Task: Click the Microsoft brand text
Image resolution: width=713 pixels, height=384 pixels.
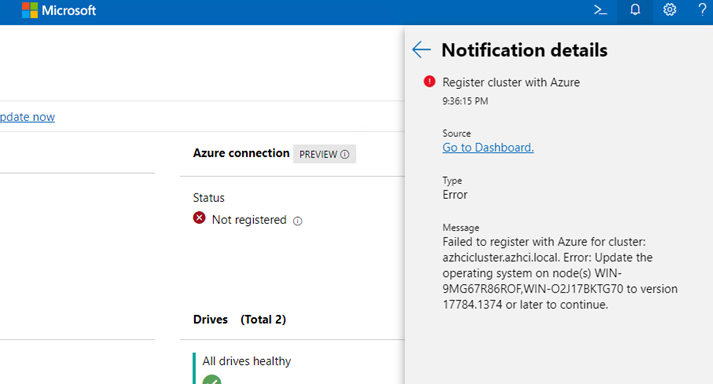Action: coord(69,10)
